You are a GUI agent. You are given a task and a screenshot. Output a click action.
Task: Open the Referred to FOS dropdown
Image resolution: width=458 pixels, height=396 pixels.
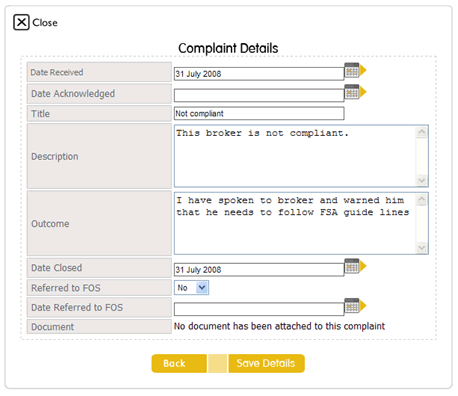tap(191, 288)
